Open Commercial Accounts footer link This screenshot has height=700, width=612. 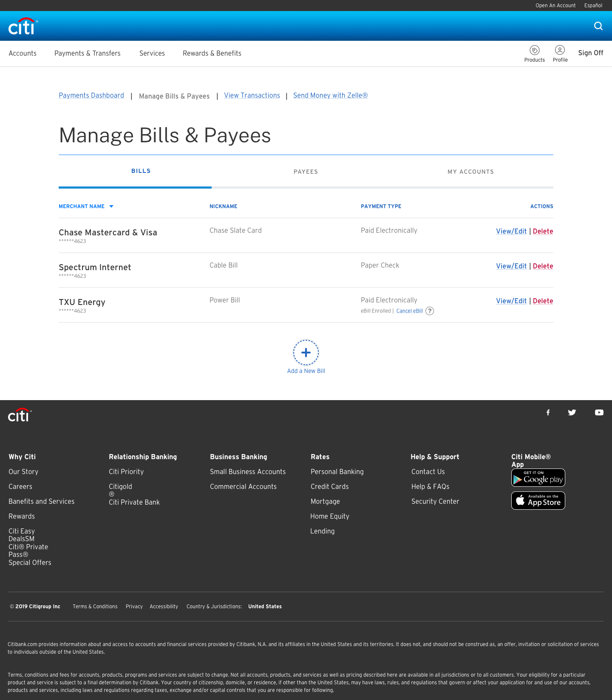[x=243, y=486]
